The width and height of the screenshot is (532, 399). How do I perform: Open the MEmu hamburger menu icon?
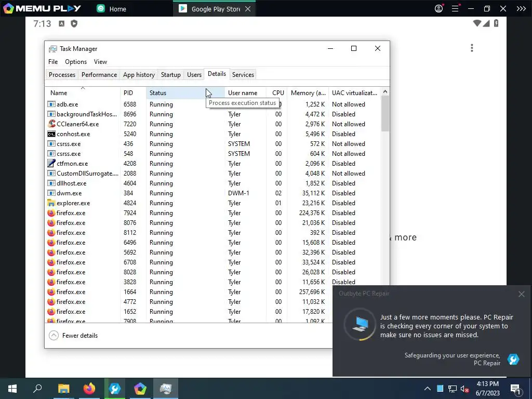[455, 8]
